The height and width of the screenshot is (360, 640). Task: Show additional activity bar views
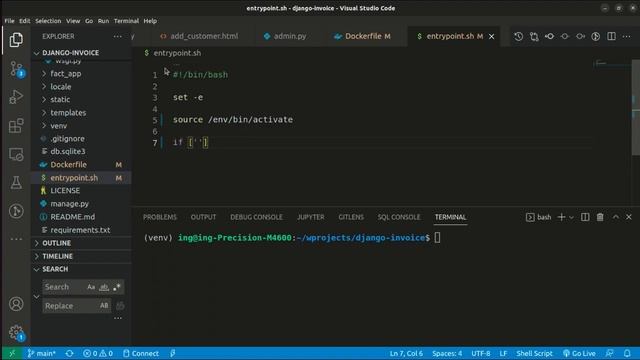(x=16, y=239)
